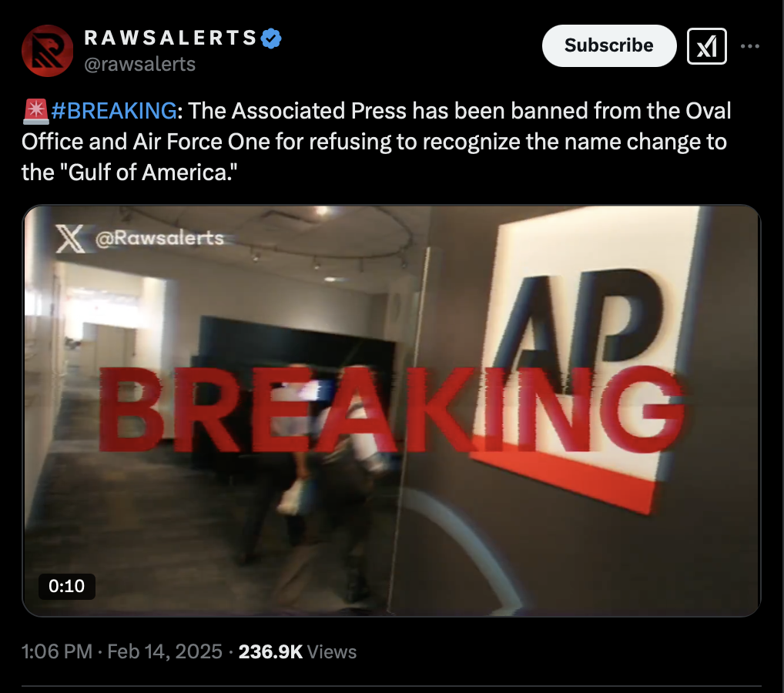
Task: Open the Feb 14, 2025 timestamp link
Action: [165, 651]
